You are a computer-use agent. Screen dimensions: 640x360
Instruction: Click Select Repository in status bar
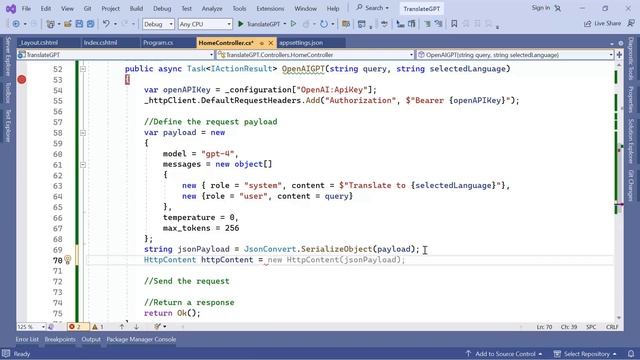click(x=585, y=354)
